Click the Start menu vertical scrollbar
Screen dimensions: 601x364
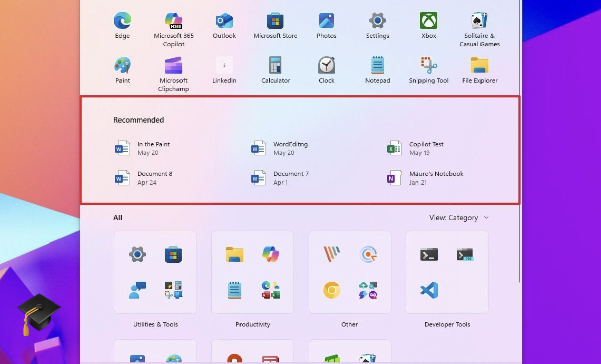pos(520,142)
